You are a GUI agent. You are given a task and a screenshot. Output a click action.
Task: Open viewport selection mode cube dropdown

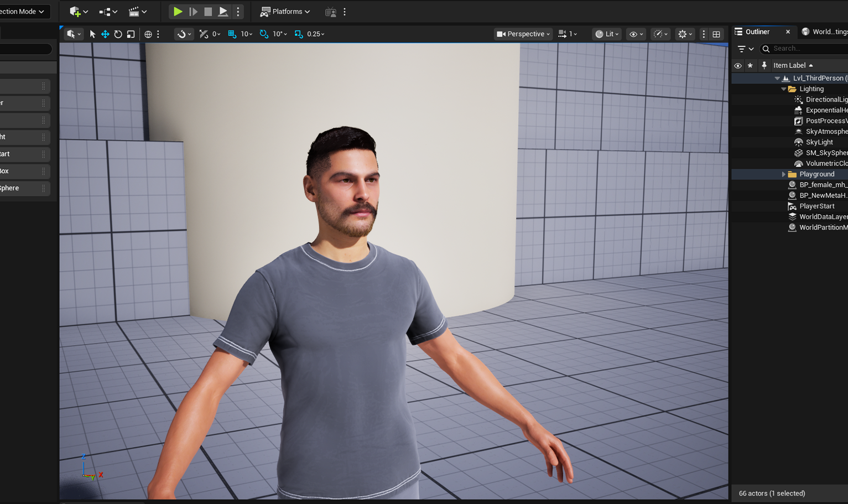(x=74, y=34)
